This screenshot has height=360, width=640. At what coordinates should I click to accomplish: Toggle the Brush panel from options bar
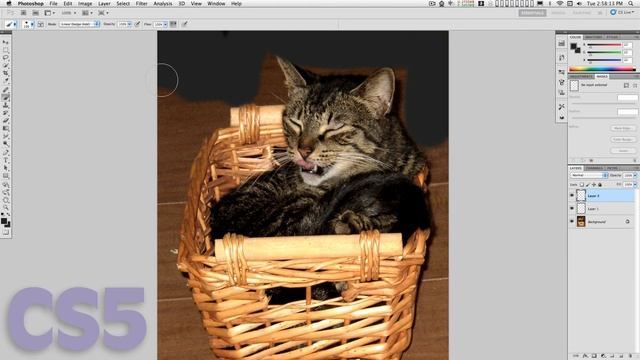click(40, 24)
